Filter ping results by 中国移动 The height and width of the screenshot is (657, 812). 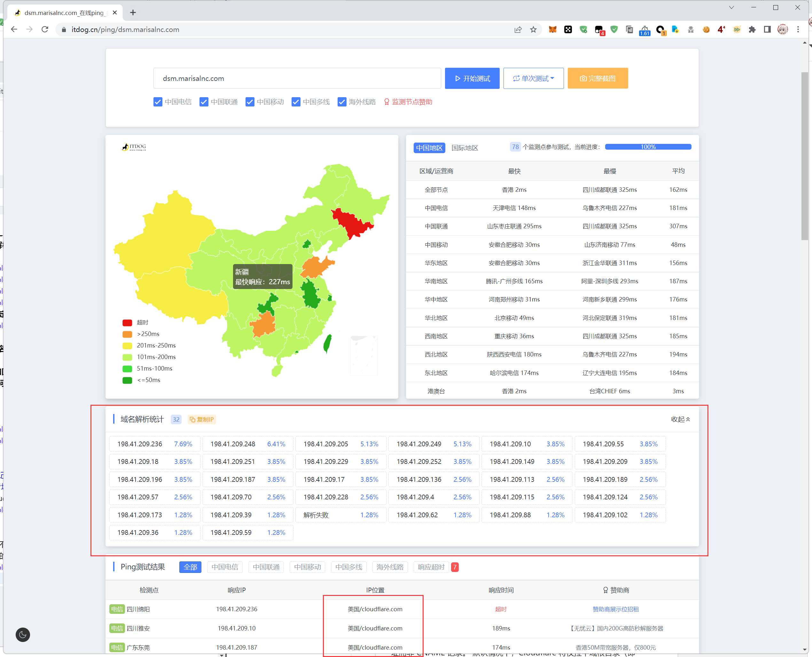point(307,567)
